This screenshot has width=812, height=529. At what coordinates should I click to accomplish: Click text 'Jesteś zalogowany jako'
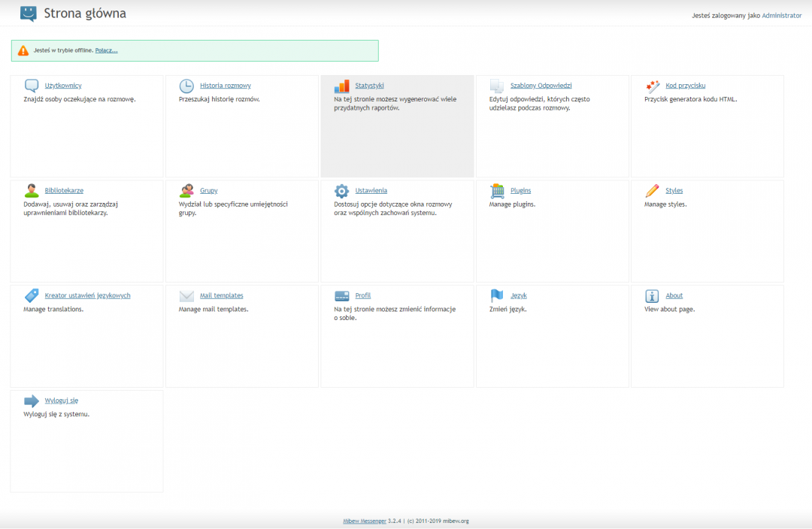(x=726, y=16)
